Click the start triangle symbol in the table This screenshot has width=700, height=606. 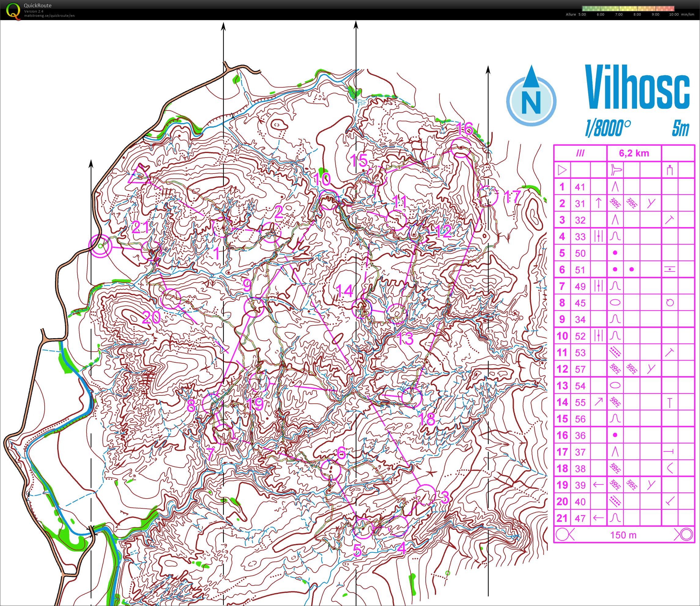[x=562, y=170]
